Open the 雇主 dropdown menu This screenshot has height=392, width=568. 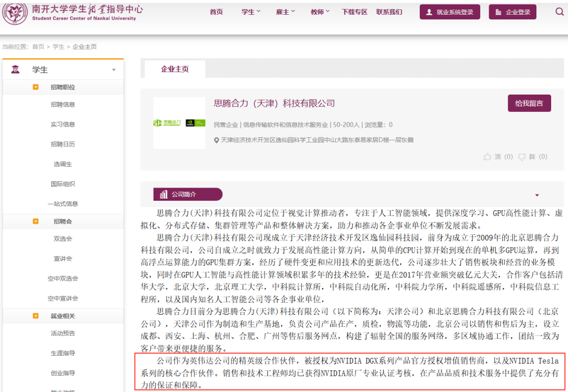coord(286,12)
